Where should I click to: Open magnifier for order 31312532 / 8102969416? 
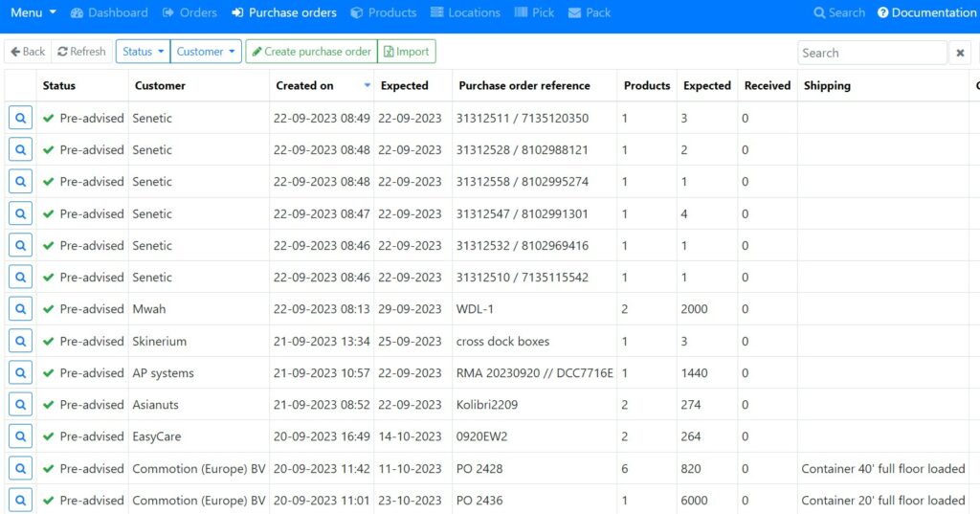20,245
